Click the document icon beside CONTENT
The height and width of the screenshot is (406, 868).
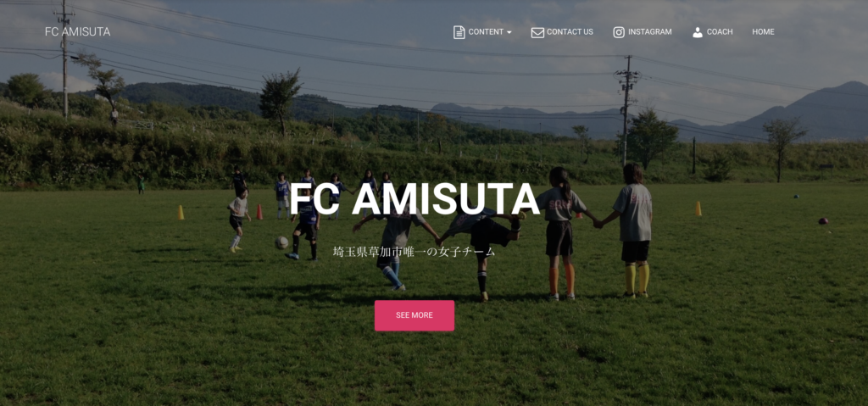click(x=459, y=32)
